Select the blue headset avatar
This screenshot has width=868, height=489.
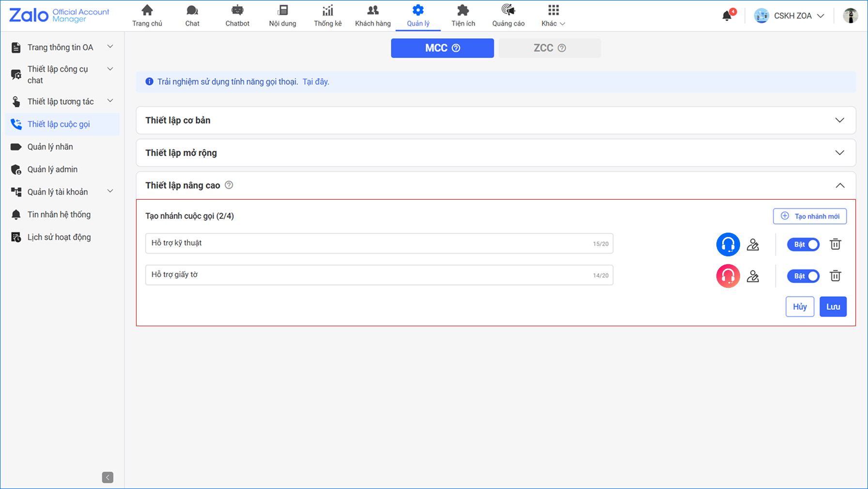[x=728, y=244]
